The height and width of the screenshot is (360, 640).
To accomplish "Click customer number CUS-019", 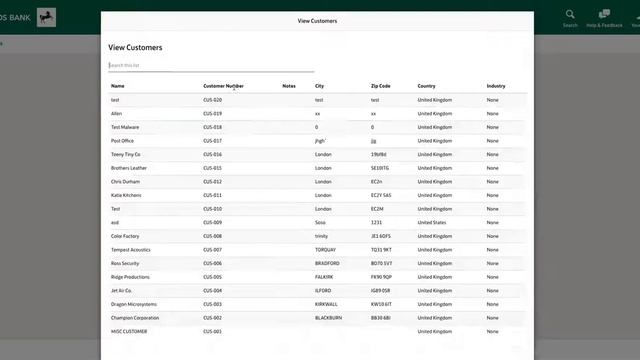I will (213, 113).
